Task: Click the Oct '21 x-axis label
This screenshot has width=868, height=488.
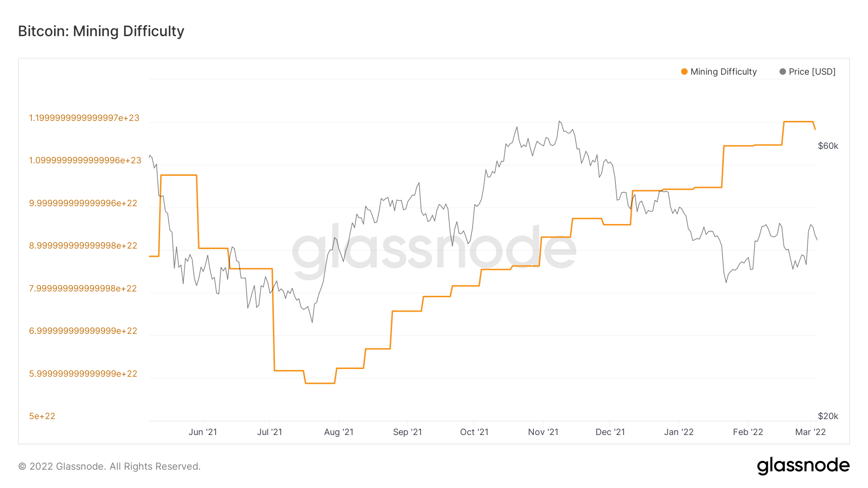Action: coord(474,432)
